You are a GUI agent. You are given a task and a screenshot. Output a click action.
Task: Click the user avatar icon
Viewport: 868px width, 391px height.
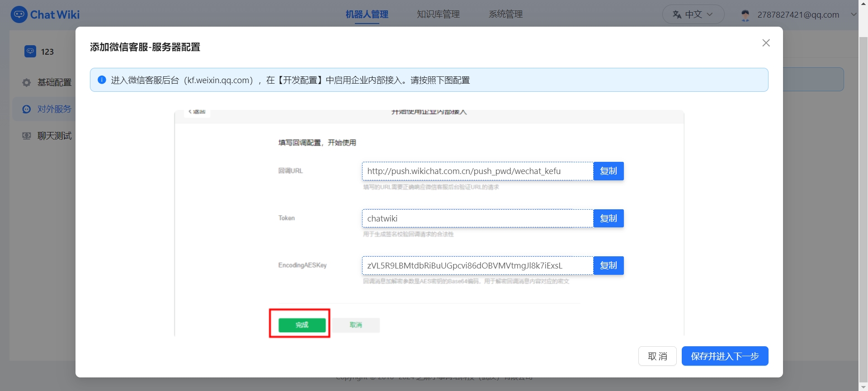click(745, 15)
